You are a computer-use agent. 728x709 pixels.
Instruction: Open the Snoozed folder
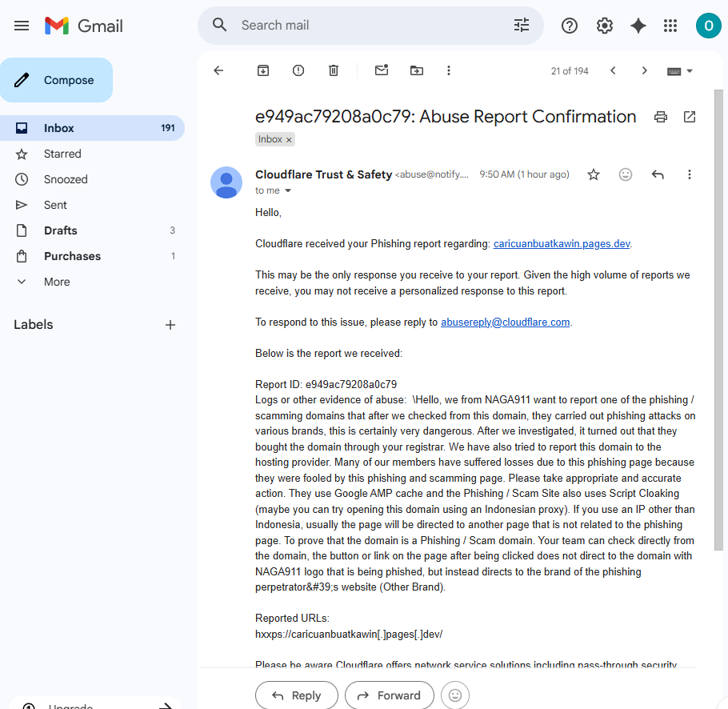click(x=92, y=179)
